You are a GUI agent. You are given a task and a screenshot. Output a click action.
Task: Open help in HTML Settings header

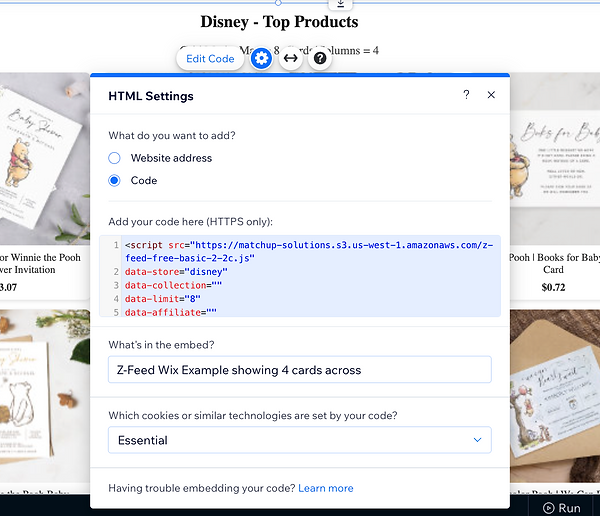(x=466, y=95)
